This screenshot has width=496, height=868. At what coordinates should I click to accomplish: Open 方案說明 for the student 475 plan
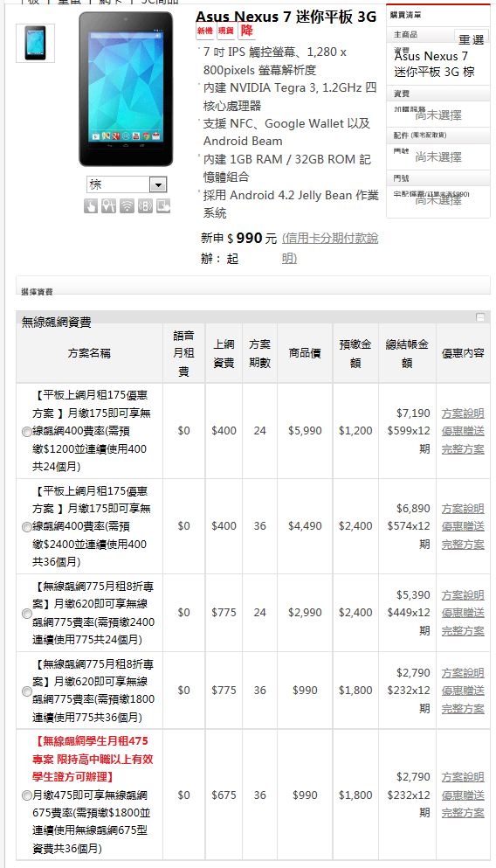[463, 777]
